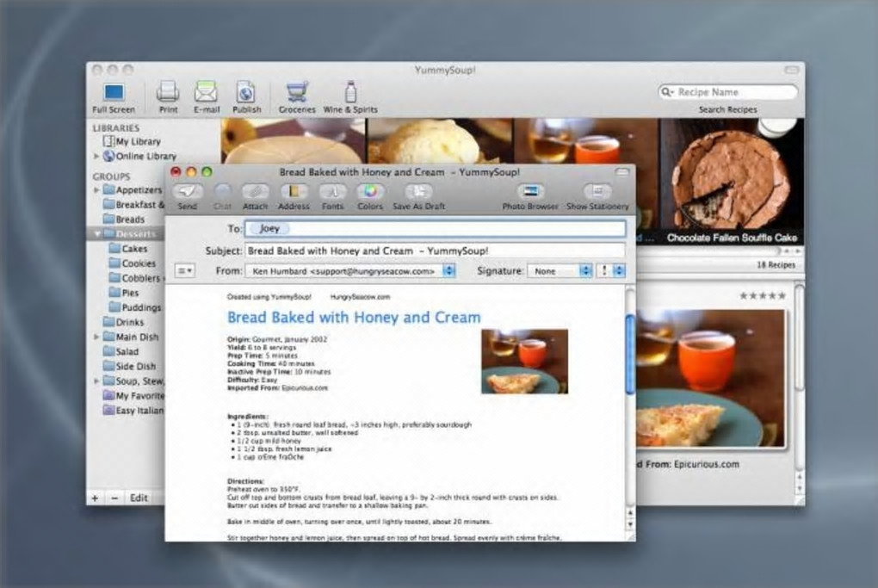Click the Edit button below the groups
Viewport: 878px width, 588px height.
[139, 498]
